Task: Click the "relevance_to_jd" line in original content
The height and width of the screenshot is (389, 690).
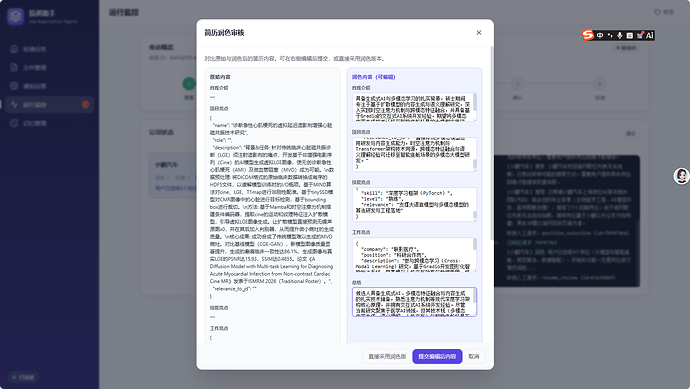Action: tap(235, 289)
